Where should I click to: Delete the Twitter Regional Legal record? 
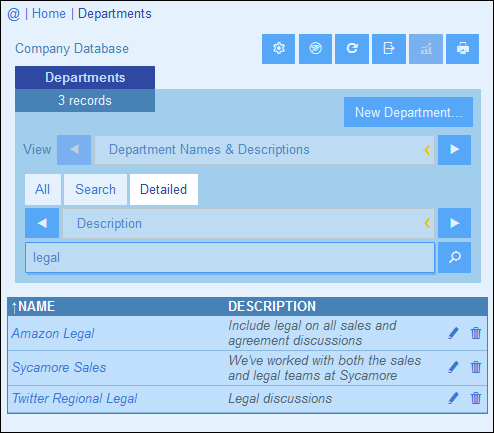point(476,398)
